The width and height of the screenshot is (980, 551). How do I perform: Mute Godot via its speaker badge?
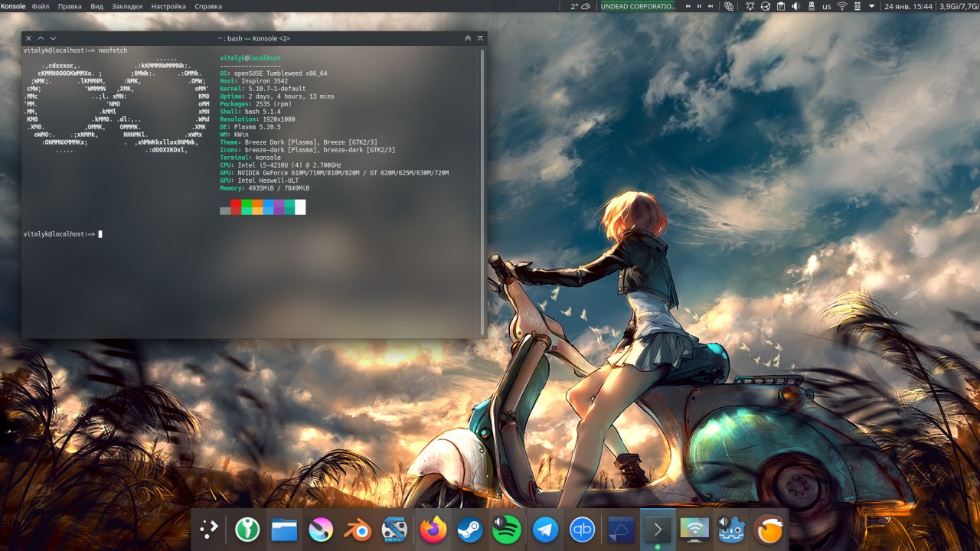pos(724,521)
